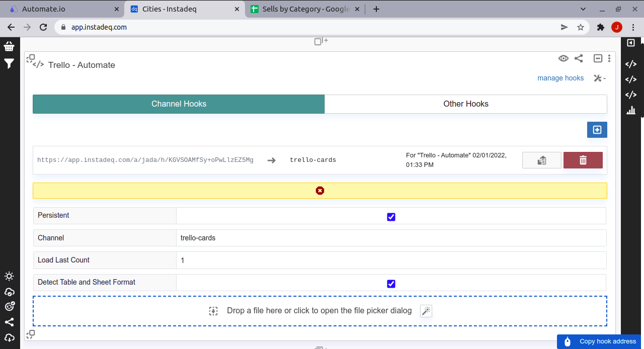Image resolution: width=644 pixels, height=349 pixels.
Task: Click share icon in left sidebar
Action: pyautogui.click(x=9, y=322)
